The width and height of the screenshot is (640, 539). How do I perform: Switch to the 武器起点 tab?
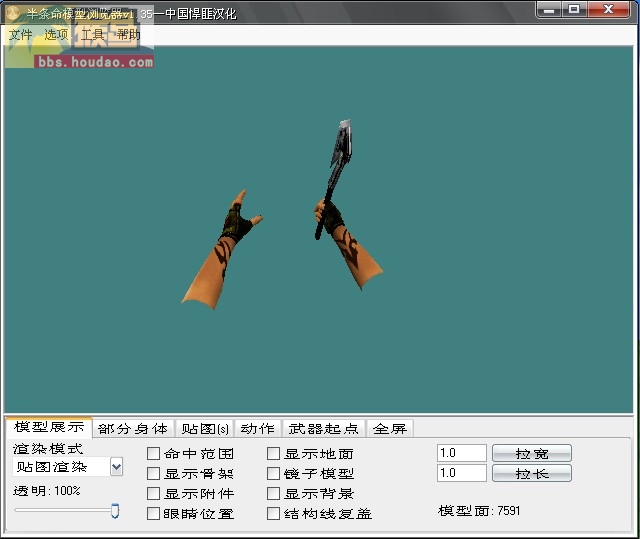click(323, 429)
